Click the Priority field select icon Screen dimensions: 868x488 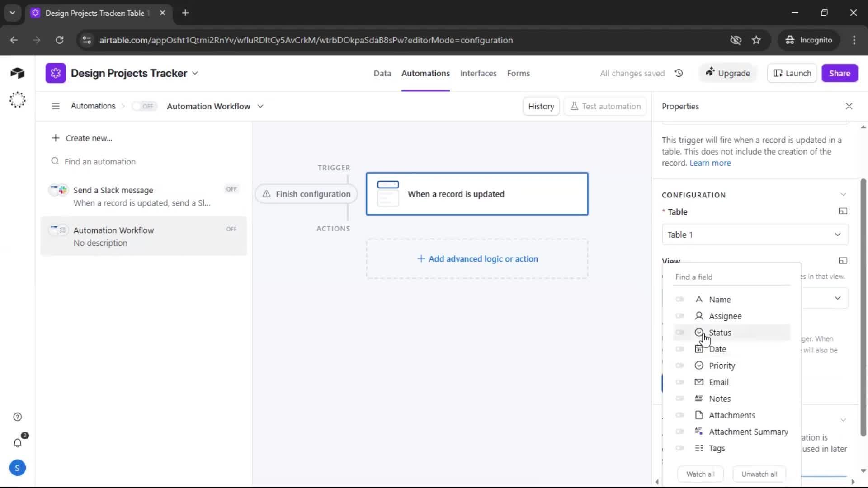tap(699, 366)
